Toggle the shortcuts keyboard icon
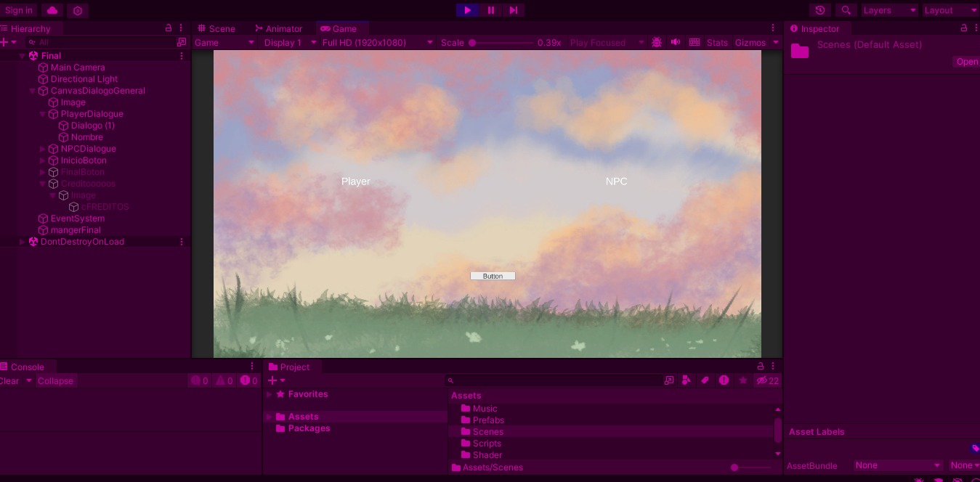This screenshot has height=482, width=980. point(694,42)
